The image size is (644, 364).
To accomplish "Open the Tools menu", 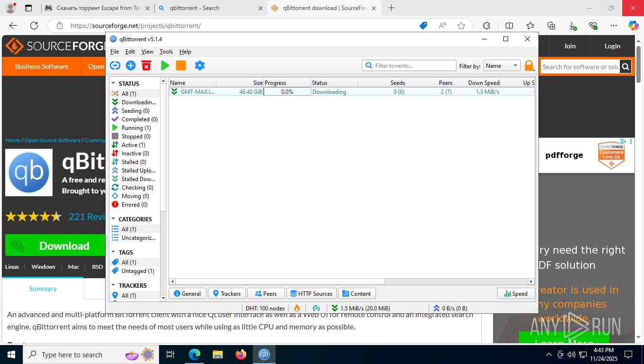I will click(x=166, y=51).
